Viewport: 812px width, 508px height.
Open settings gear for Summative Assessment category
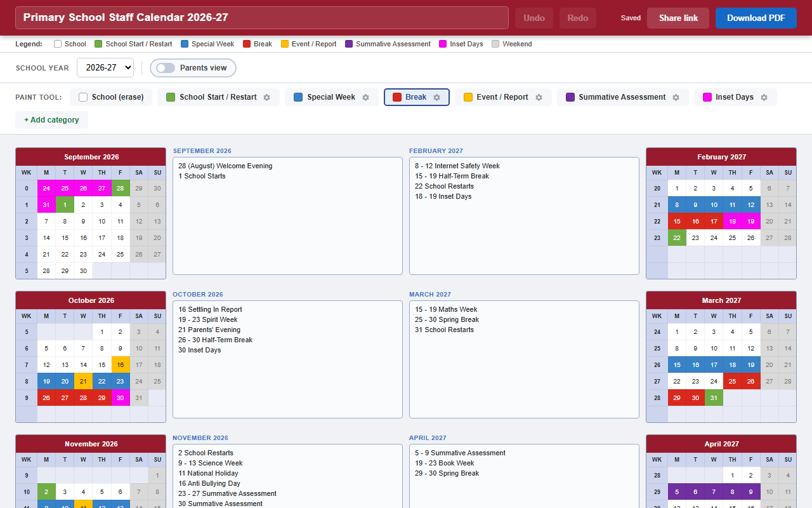676,97
